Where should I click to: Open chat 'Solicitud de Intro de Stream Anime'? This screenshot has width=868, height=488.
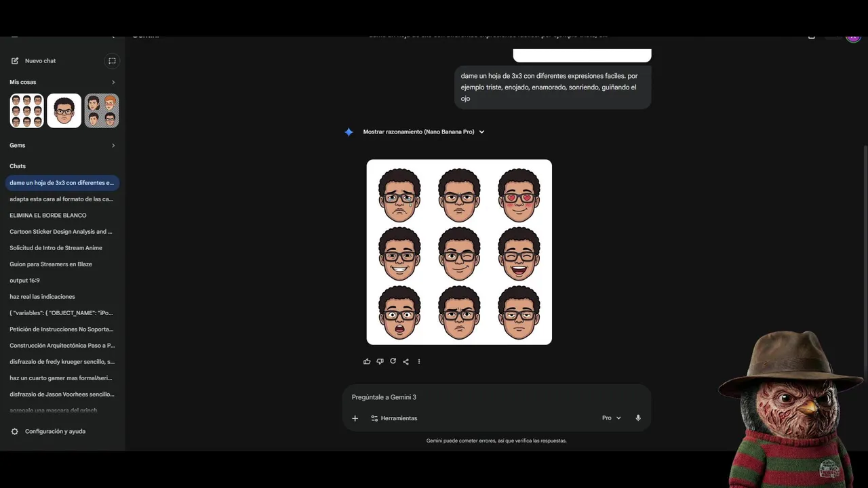tap(62, 248)
